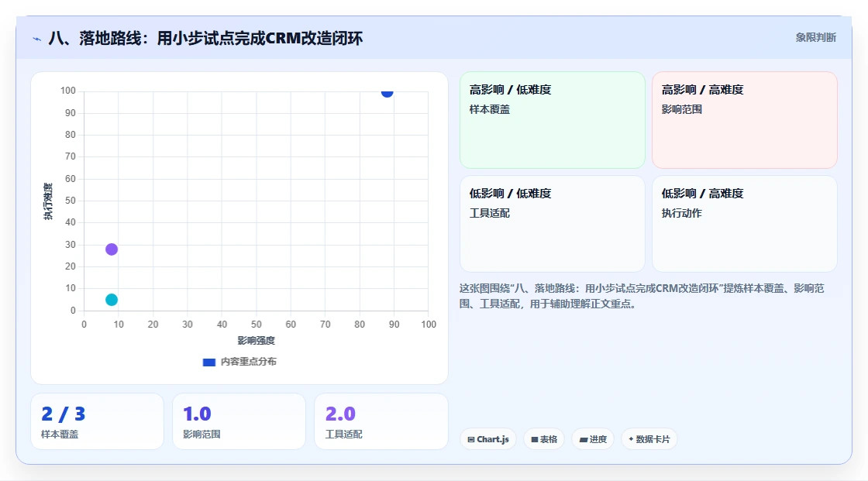Click the 数据卡片 tag chip
The image size is (868, 481).
pyautogui.click(x=649, y=439)
